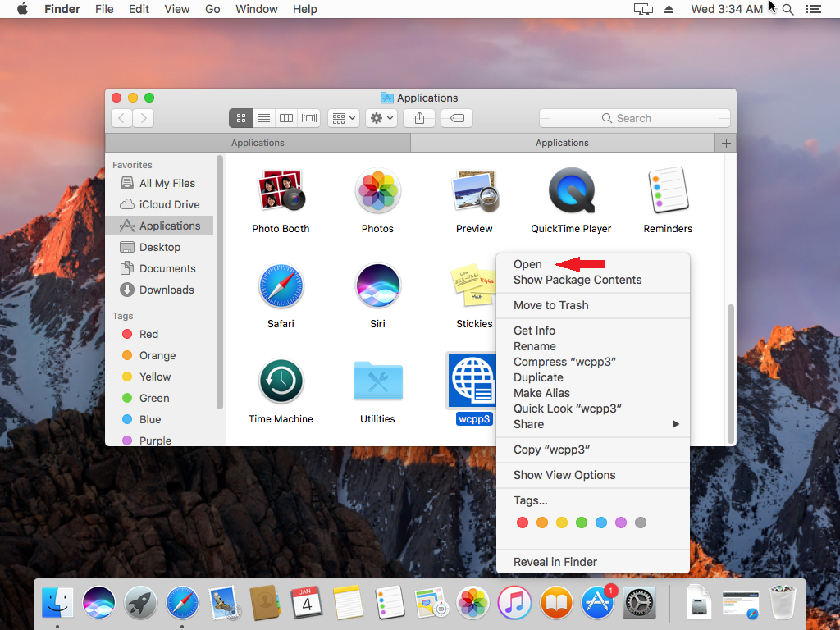Open All My Files in sidebar
The image size is (840, 630).
tap(159, 183)
